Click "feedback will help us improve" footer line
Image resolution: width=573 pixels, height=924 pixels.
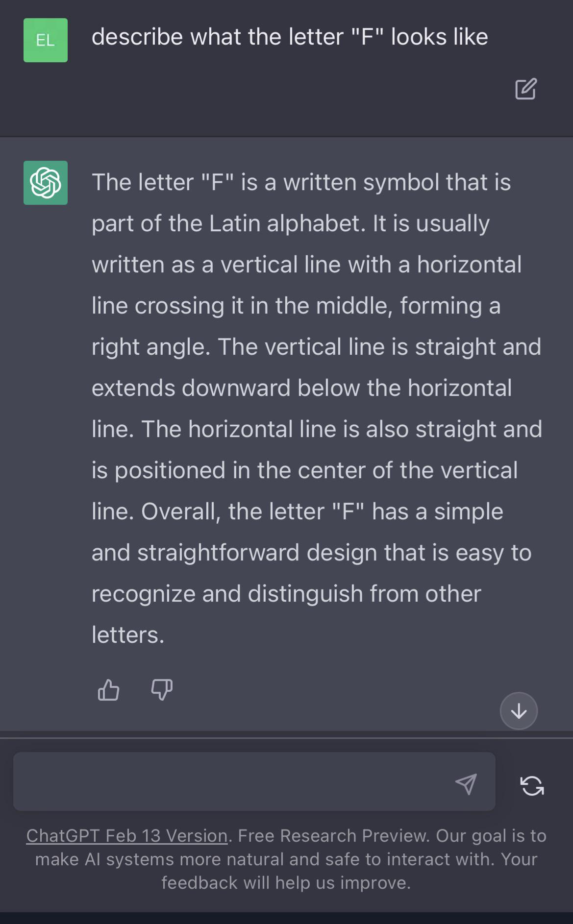[286, 883]
